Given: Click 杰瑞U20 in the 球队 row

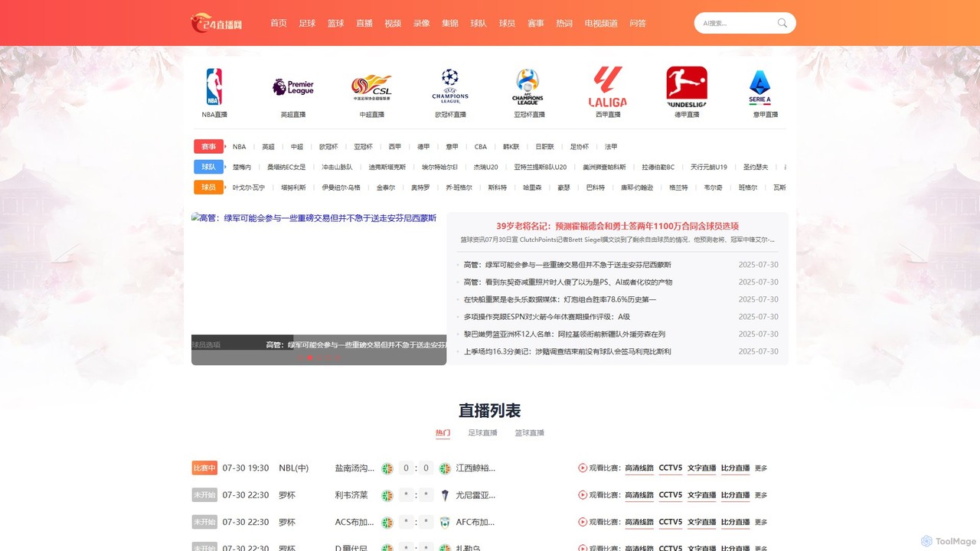Looking at the screenshot, I should (x=485, y=167).
